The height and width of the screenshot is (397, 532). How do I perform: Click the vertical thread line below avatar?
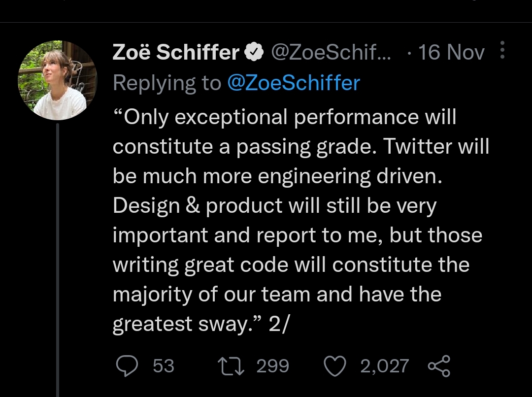click(x=58, y=256)
